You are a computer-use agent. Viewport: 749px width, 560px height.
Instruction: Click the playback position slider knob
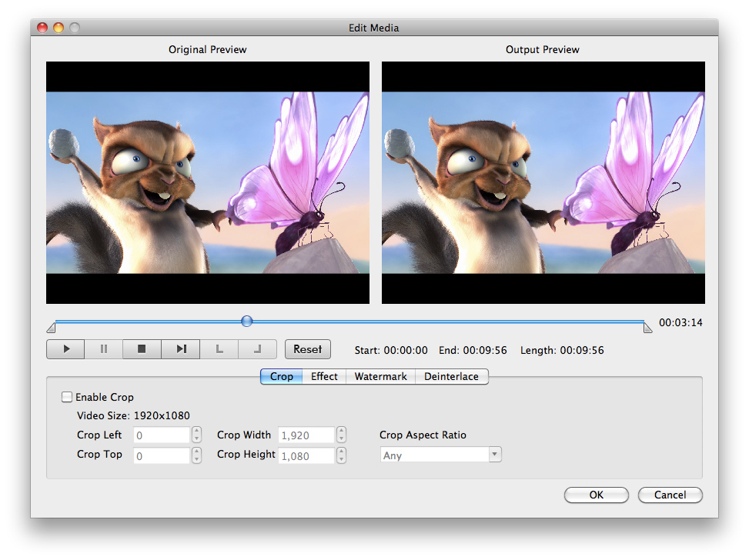(x=247, y=322)
